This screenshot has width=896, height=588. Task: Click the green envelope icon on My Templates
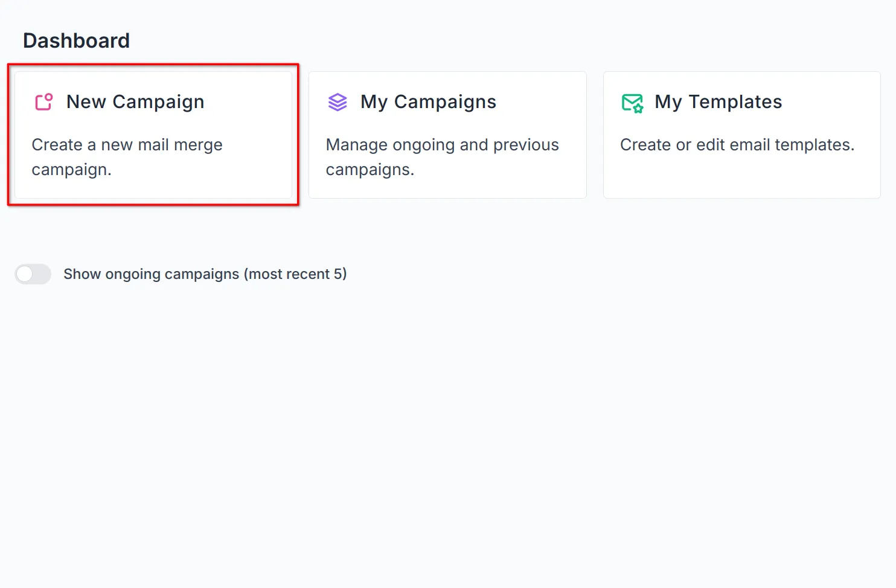(x=632, y=103)
